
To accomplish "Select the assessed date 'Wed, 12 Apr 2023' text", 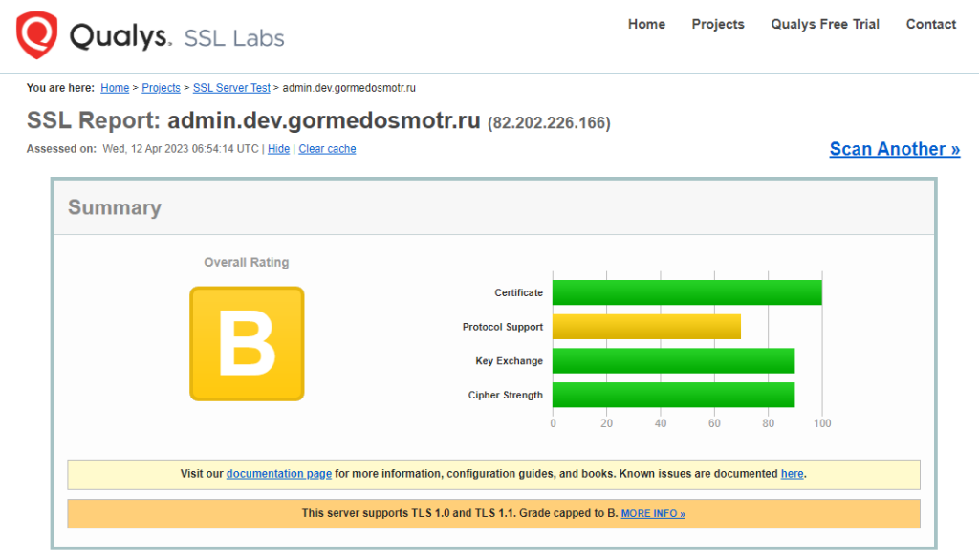I will (x=145, y=149).
